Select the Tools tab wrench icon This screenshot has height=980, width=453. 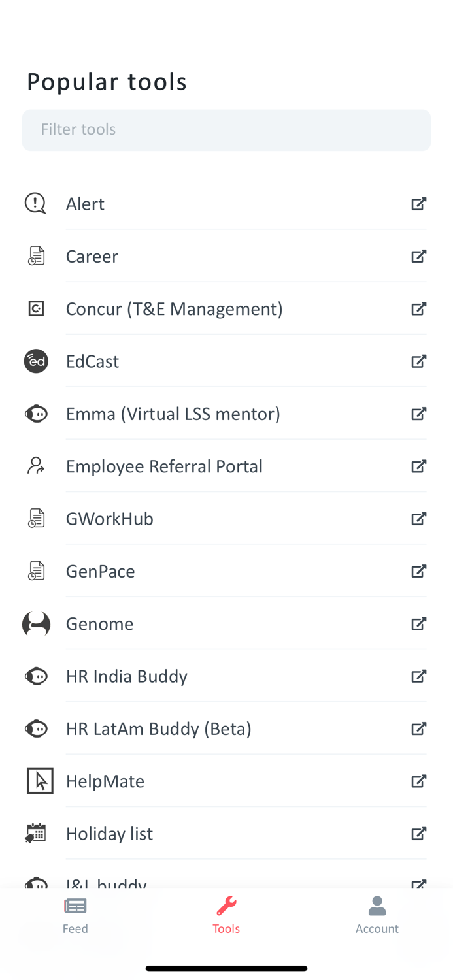[226, 906]
